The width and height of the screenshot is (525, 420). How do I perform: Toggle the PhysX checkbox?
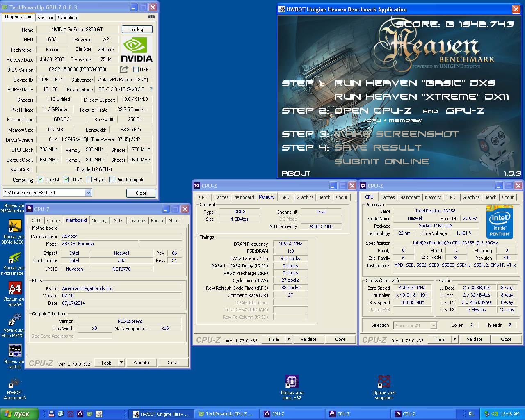click(89, 179)
